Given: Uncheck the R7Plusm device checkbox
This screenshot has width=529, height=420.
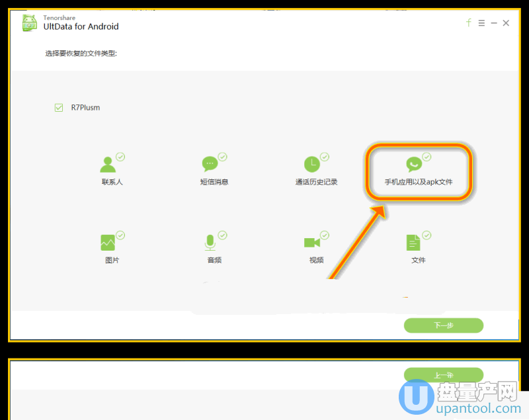Looking at the screenshot, I should (59, 107).
